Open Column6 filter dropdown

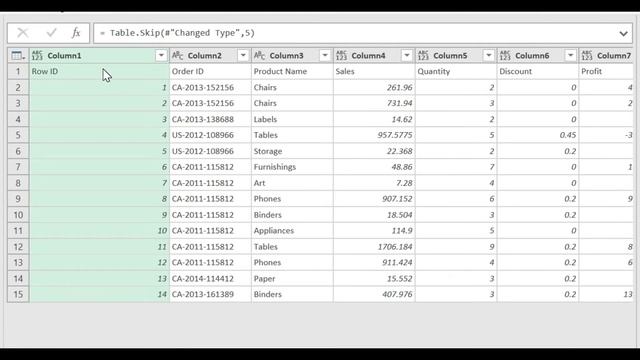coord(571,56)
